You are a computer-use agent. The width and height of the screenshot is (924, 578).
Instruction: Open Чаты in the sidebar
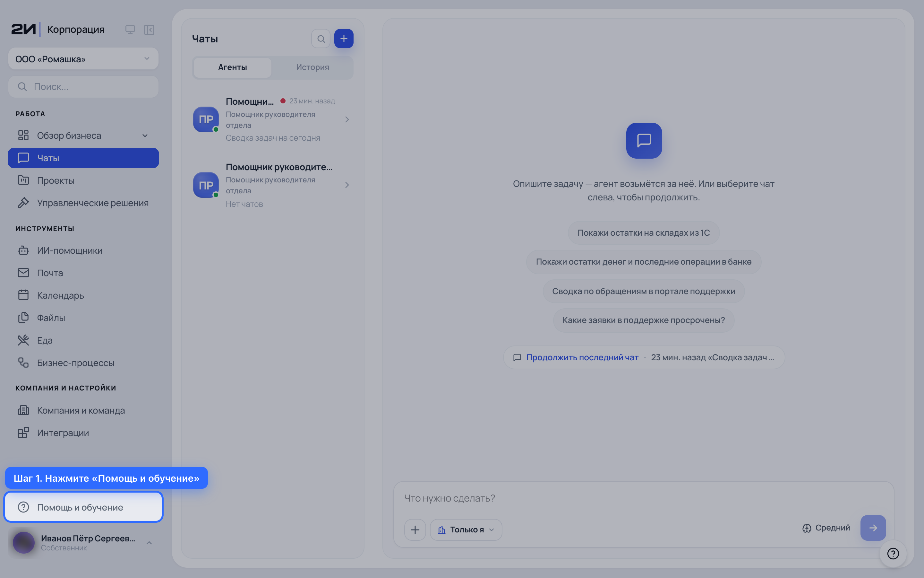pyautogui.click(x=83, y=158)
